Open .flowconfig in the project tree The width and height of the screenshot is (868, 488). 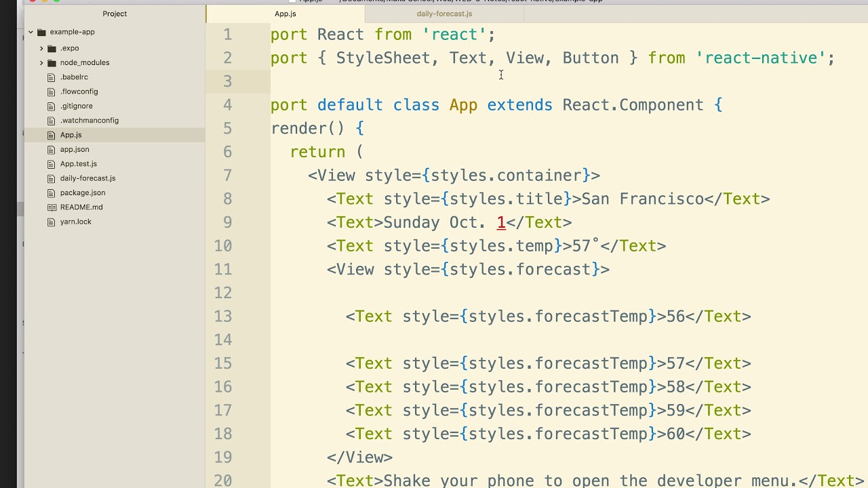pos(79,91)
